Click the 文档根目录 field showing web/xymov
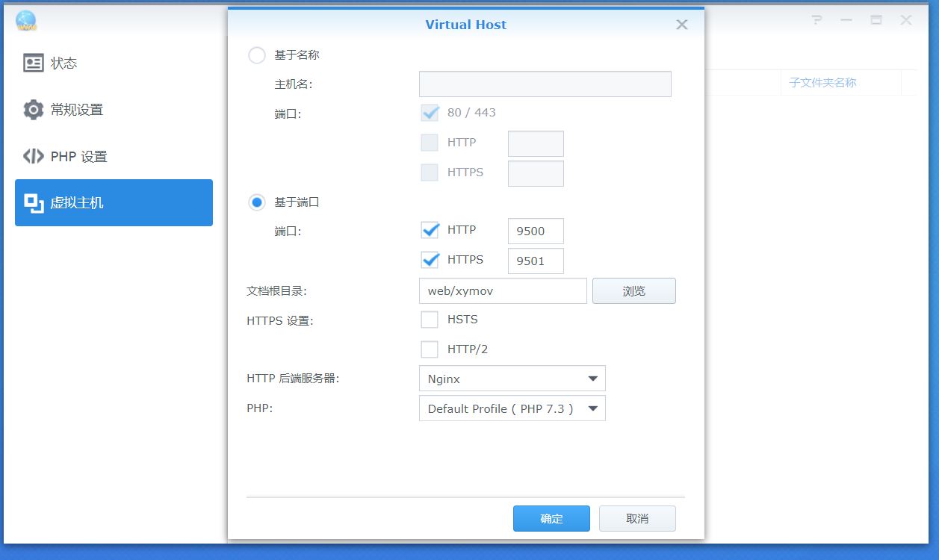 pos(502,290)
